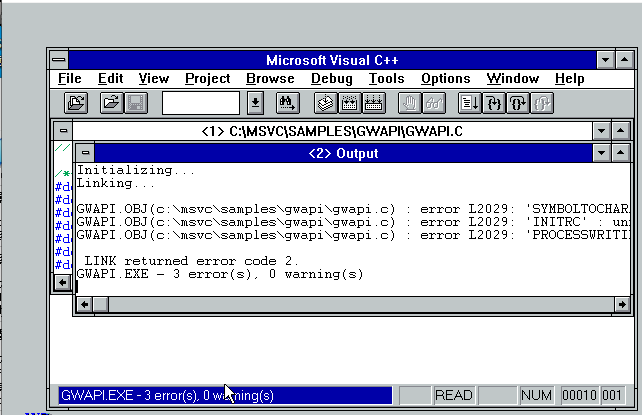Viewport: 642px width, 415px height.
Task: Open the Project menu
Action: point(208,79)
